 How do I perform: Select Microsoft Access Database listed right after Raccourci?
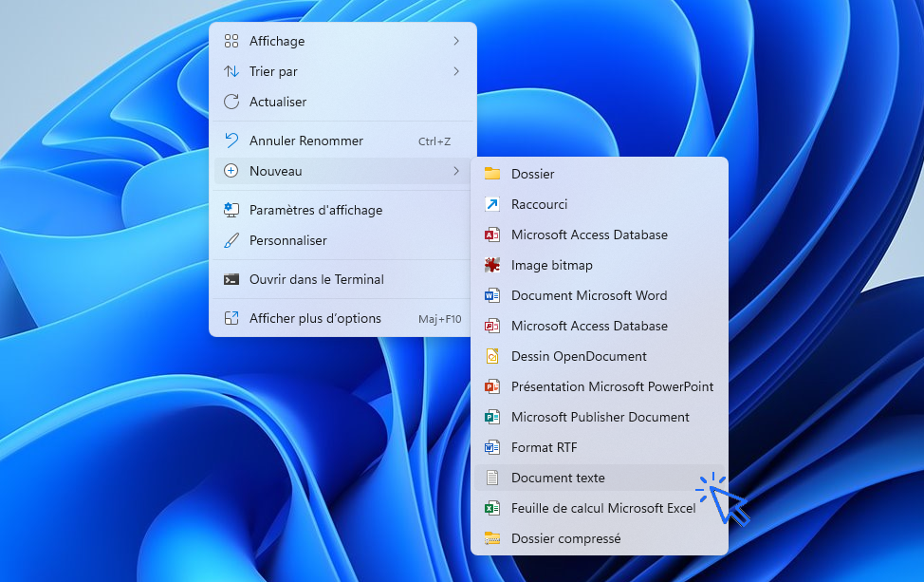600,235
